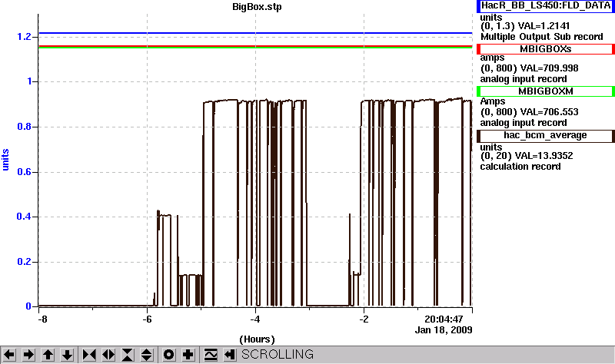Click the arrow-to-bar scroll reset icon
The height and width of the screenshot is (364, 615).
pos(230,355)
